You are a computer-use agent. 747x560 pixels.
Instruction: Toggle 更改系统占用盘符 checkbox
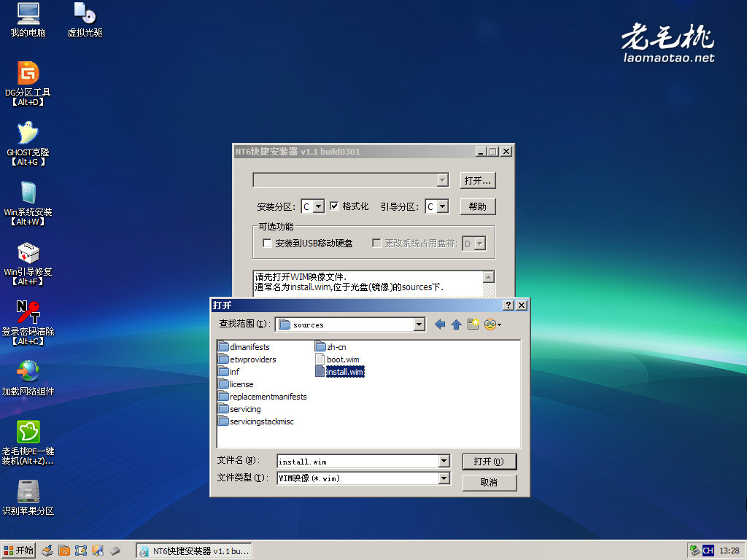tap(376, 243)
